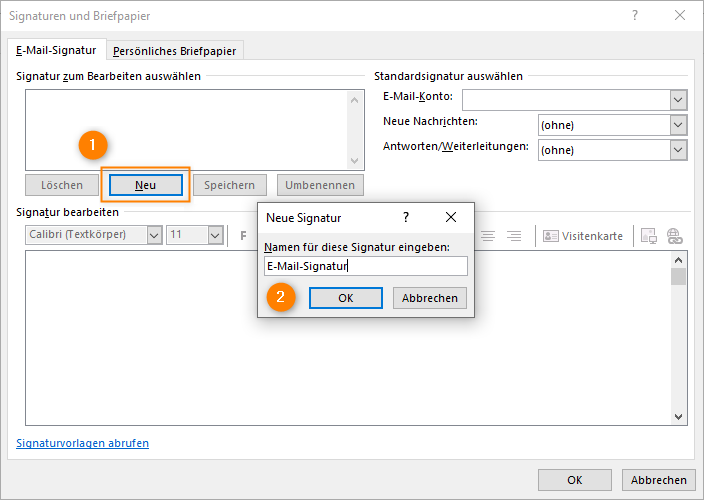Click the down arrow of the signature list scrollbar
This screenshot has height=500, width=704.
pyautogui.click(x=354, y=160)
